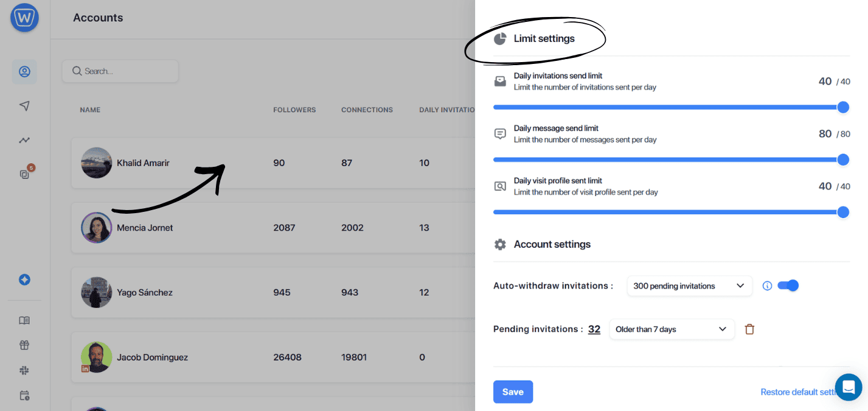Open the Campaigns paper plane icon

pyautogui.click(x=24, y=106)
